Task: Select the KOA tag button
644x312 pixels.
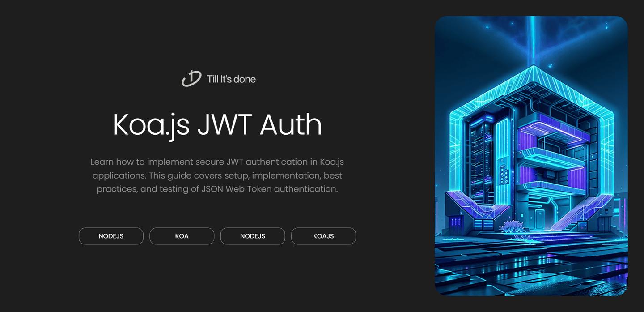Action: (182, 236)
